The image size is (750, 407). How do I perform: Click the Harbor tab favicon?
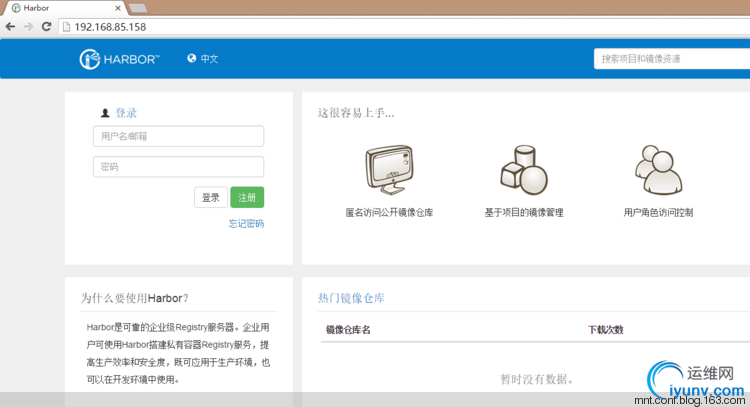tap(16, 8)
